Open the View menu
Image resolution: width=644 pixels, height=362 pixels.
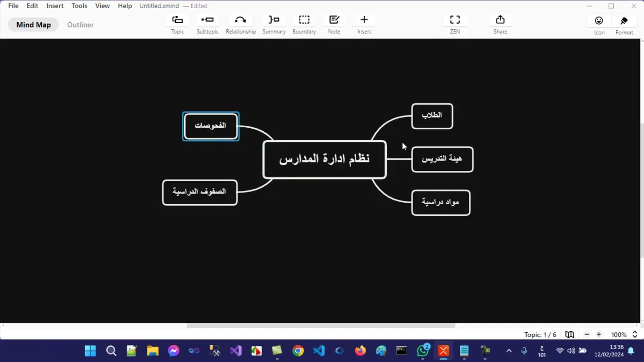(x=102, y=6)
